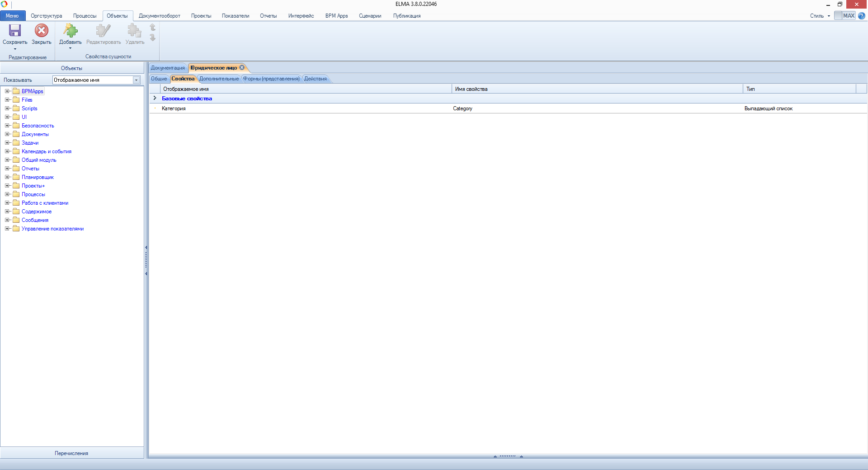Viewport: 868px width, 470px height.
Task: Open the help question mark icon
Action: coord(862,16)
